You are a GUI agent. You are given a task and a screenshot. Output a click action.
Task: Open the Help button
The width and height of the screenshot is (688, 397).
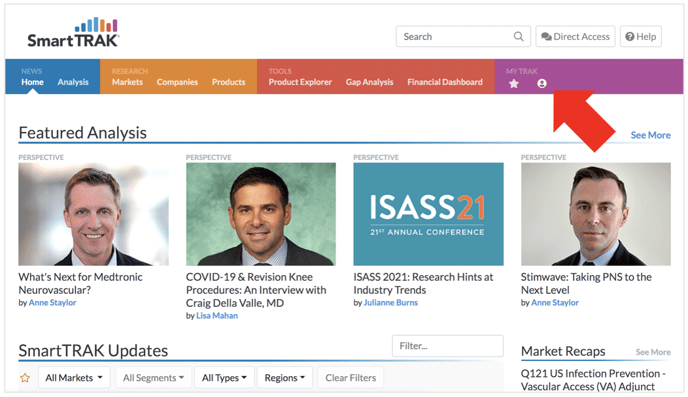click(641, 36)
